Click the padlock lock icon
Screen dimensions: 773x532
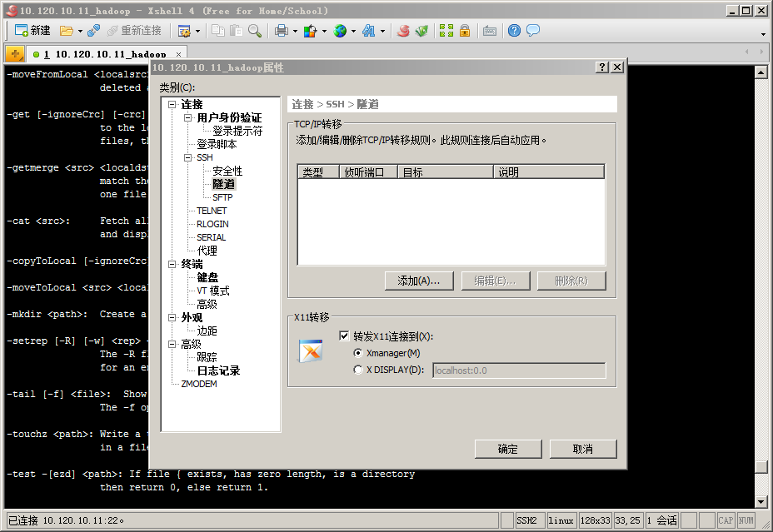465,31
